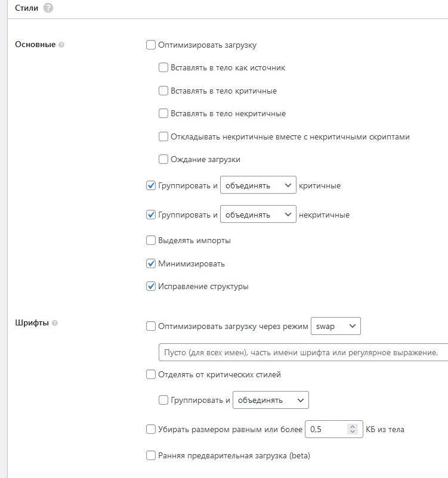Tick Вставлять в тело критичные option

pyautogui.click(x=163, y=91)
